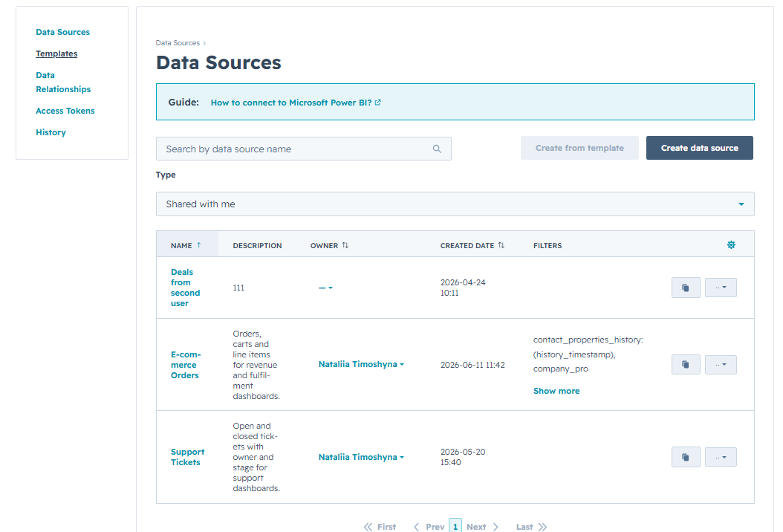783x532 pixels.
Task: Select page 1 in pagination
Action: click(455, 526)
